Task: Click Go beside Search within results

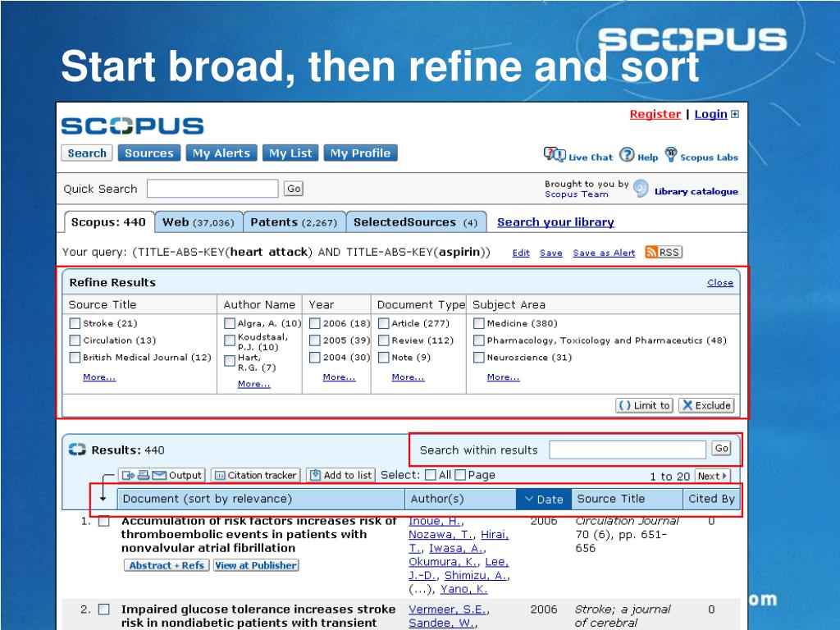Action: point(722,449)
